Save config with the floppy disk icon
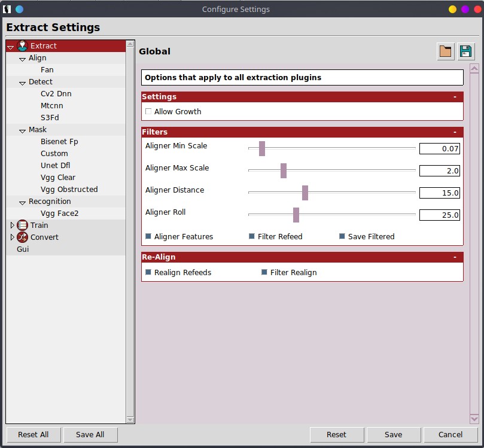484x448 pixels. coord(466,51)
